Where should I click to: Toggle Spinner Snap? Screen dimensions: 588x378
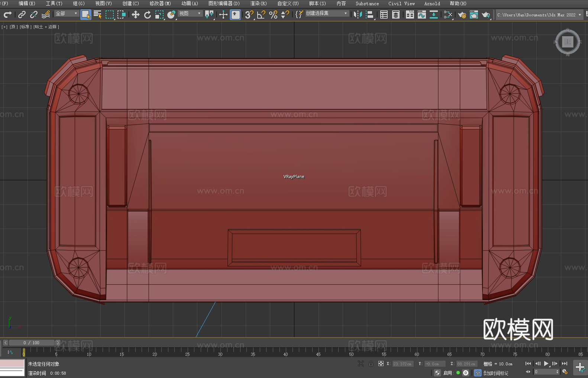tap(285, 14)
